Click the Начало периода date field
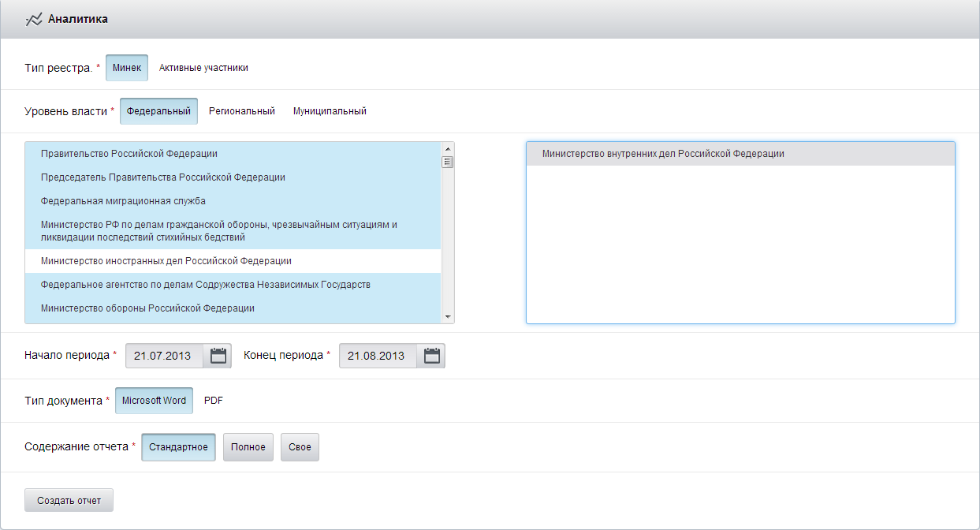980x530 pixels. pyautogui.click(x=164, y=356)
